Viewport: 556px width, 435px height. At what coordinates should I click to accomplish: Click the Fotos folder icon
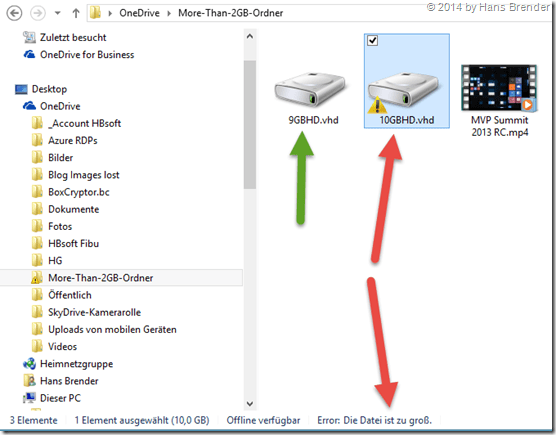(37, 226)
